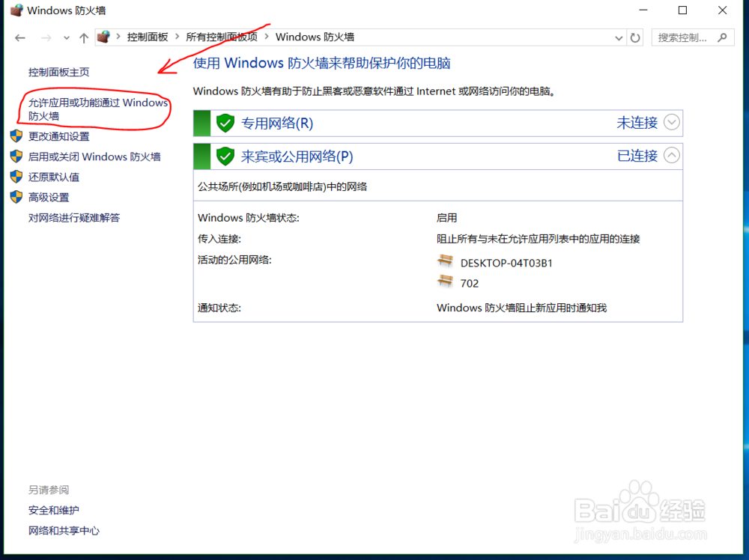
Task: Click network bench icon beside 702
Action: coord(445,281)
